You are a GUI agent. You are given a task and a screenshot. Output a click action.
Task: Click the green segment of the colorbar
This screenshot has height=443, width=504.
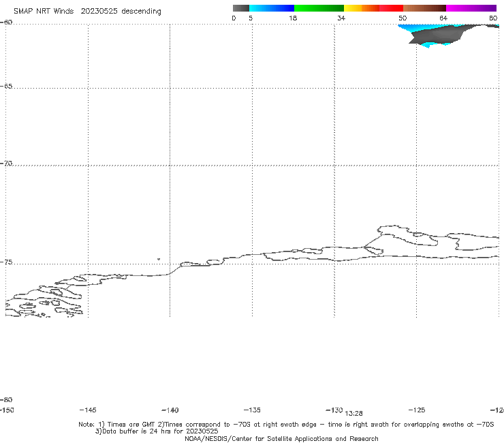pyautogui.click(x=319, y=8)
